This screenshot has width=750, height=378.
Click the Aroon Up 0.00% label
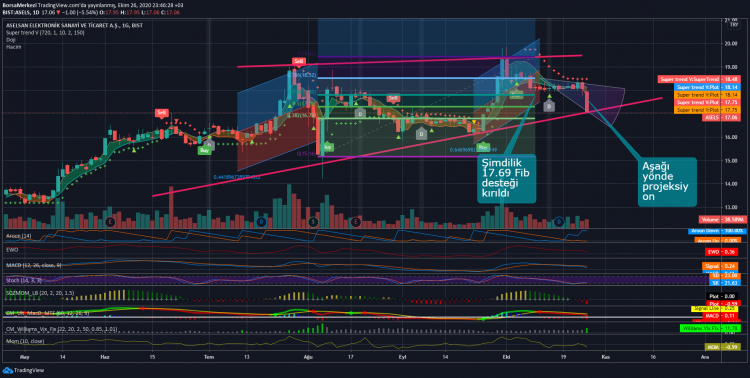[x=716, y=240]
